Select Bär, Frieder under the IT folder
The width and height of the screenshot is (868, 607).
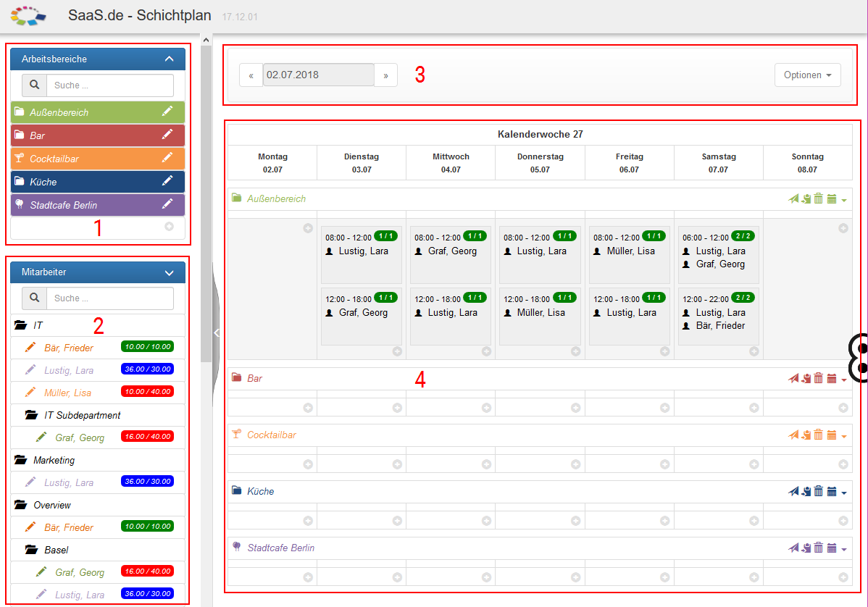point(69,348)
